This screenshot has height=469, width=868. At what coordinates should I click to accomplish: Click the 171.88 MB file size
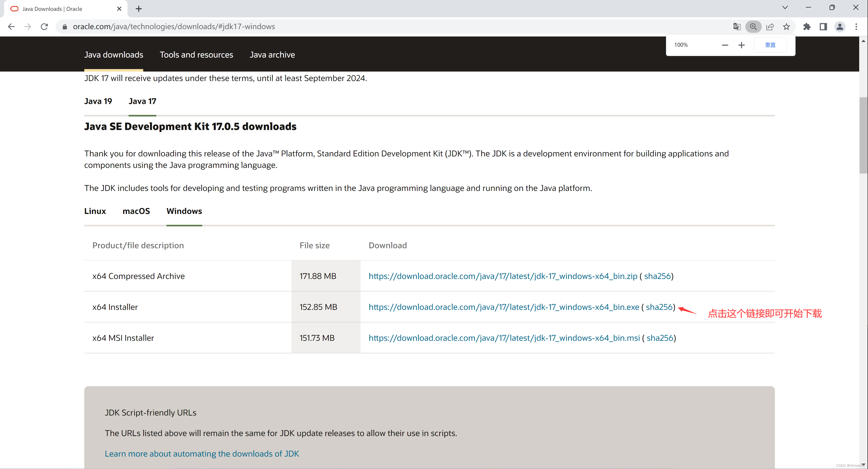[x=318, y=276]
